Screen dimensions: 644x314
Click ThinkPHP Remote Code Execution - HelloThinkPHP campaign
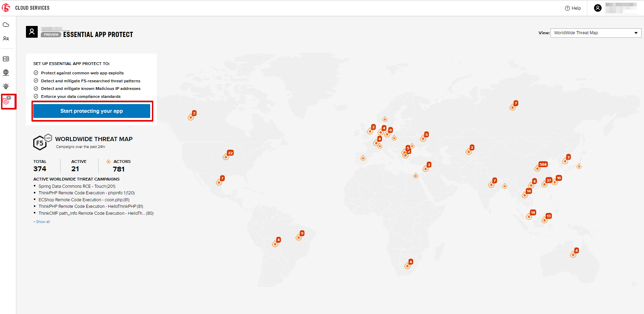point(91,206)
